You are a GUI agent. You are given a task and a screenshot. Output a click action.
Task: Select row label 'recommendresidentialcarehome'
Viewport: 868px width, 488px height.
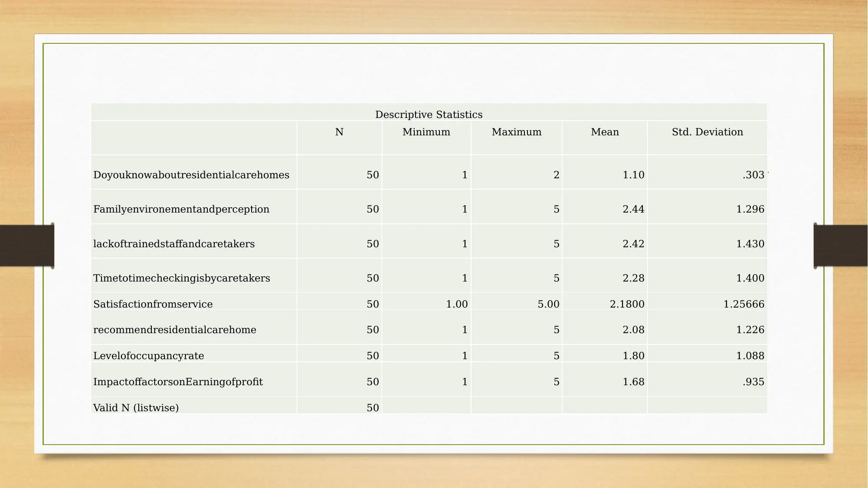[x=175, y=330]
